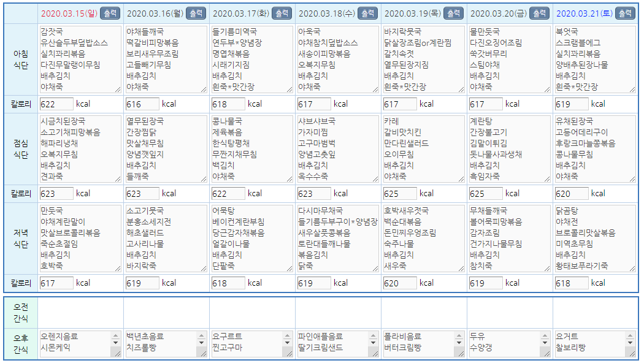Print the 2020.03.21 (토) menu using 출력
This screenshot has width=644, height=363.
(625, 13)
